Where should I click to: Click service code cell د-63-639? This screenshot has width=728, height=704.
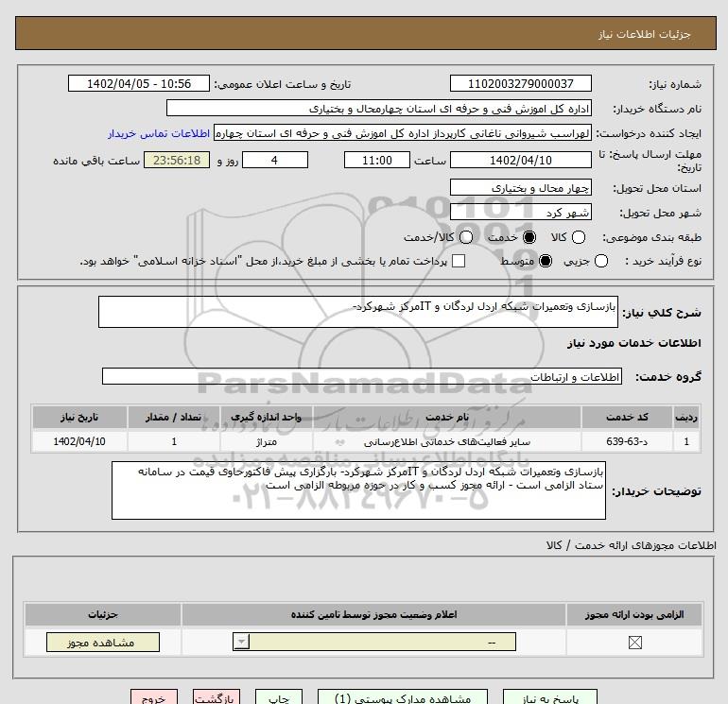click(627, 441)
